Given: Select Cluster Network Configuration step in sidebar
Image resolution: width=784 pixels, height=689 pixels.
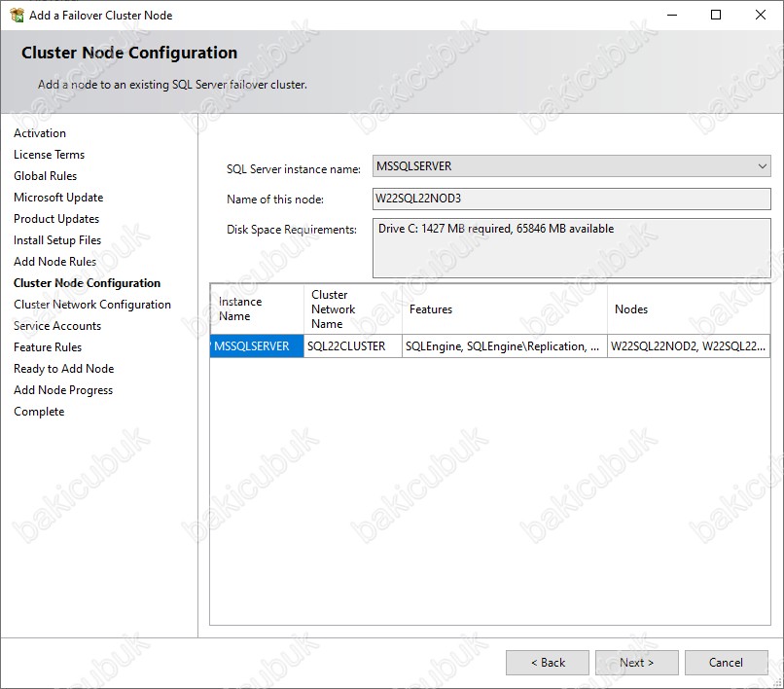Looking at the screenshot, I should 92,305.
